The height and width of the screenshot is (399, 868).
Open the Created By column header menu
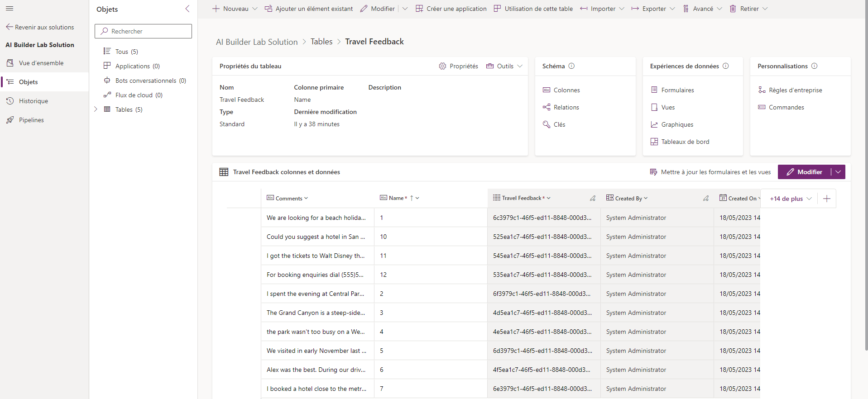click(646, 198)
